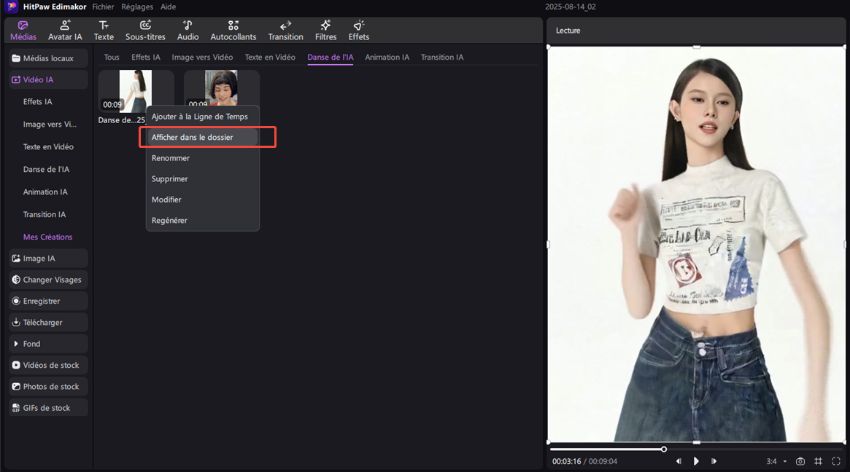Screen dimensions: 850x472
Task: Choose Afficher dans le dossier
Action: pos(203,137)
